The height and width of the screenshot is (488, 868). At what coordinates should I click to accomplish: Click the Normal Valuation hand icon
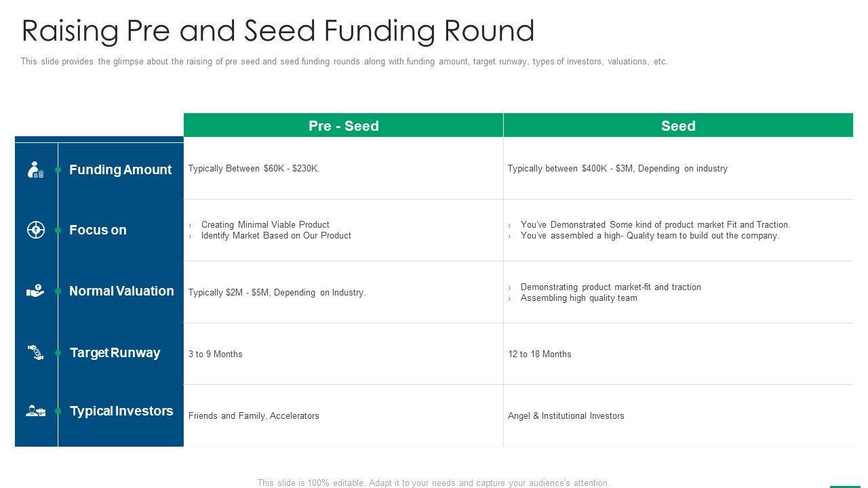click(35, 291)
